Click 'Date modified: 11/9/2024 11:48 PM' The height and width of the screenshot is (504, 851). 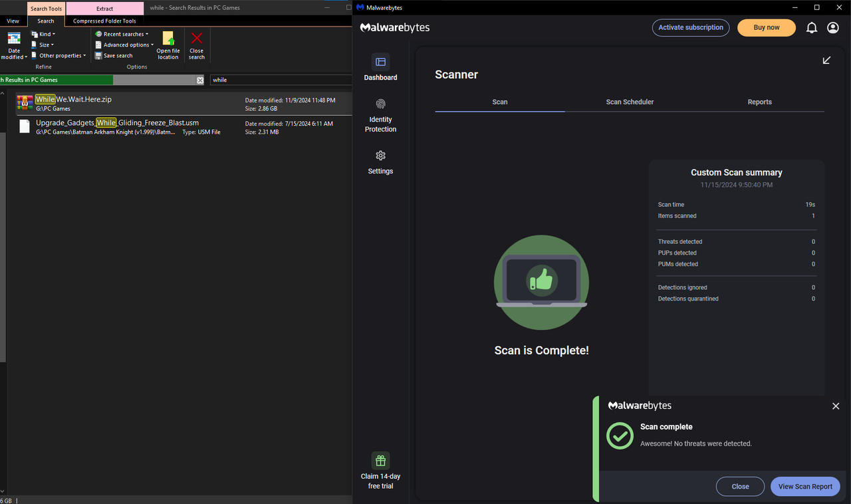[x=290, y=100]
